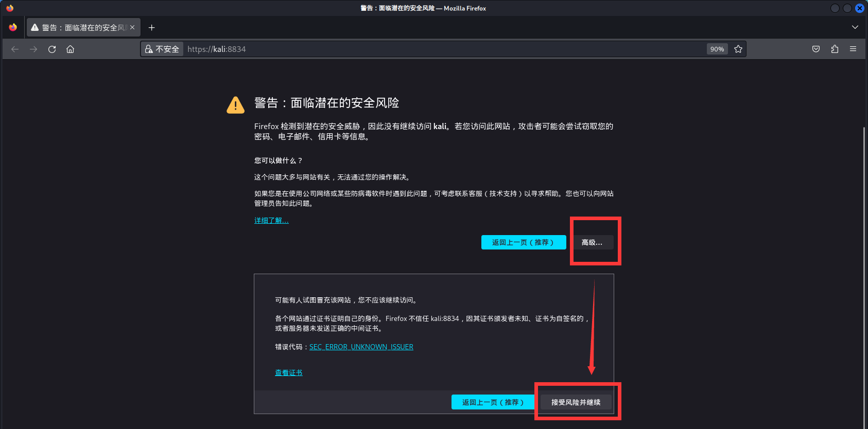Click the Firefox logo in title bar

pyautogui.click(x=10, y=8)
